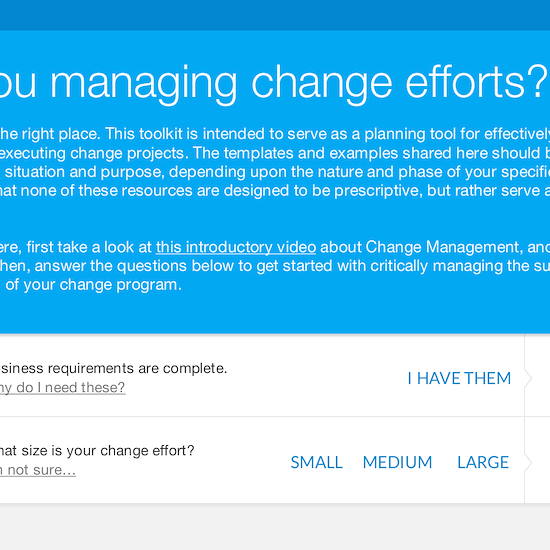Click the chevron arrow beside LARGE
This screenshot has height=550, width=550.
pos(528,463)
